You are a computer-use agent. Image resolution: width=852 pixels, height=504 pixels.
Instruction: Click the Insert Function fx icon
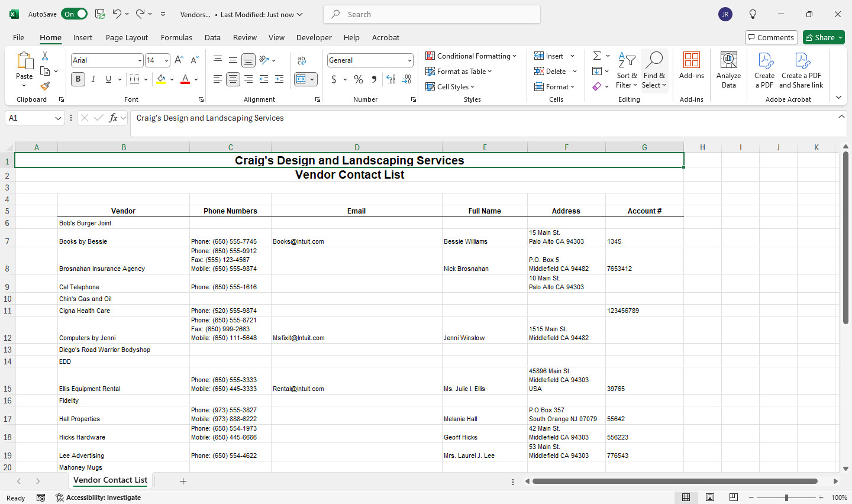114,118
